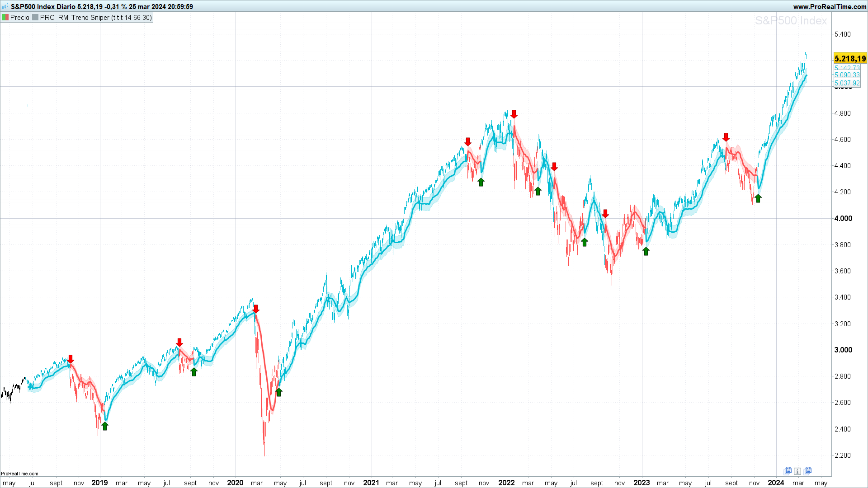The image size is (868, 488).
Task: Click the gray PRC_RMI indicator color square
Action: point(35,18)
